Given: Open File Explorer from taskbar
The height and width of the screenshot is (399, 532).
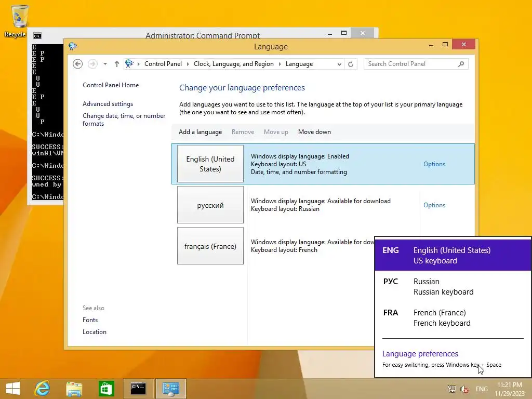Looking at the screenshot, I should 74,389.
